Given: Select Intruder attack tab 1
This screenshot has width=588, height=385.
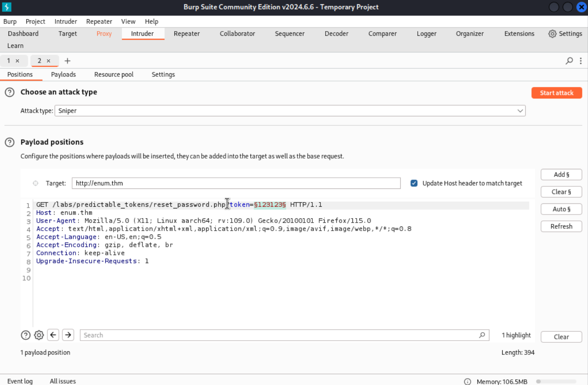Looking at the screenshot, I should click(9, 61).
